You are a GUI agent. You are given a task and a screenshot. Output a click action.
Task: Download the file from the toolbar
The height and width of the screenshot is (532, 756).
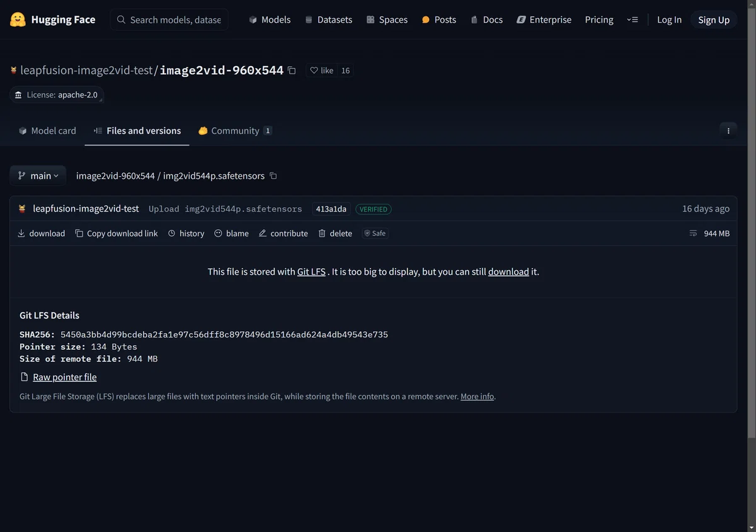point(41,233)
